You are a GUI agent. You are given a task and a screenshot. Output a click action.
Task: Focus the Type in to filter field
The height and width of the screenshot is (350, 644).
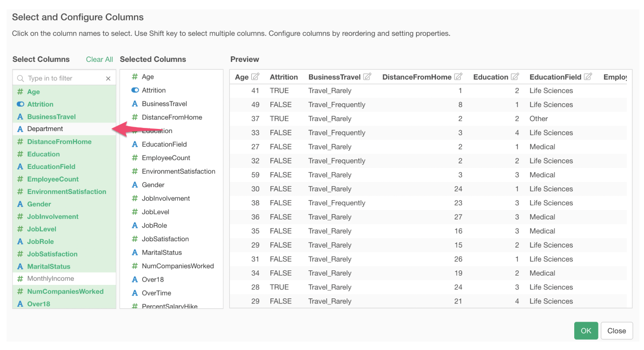point(64,78)
